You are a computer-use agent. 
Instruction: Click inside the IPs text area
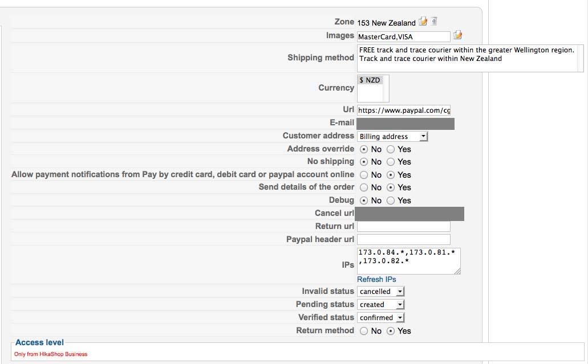(x=409, y=261)
